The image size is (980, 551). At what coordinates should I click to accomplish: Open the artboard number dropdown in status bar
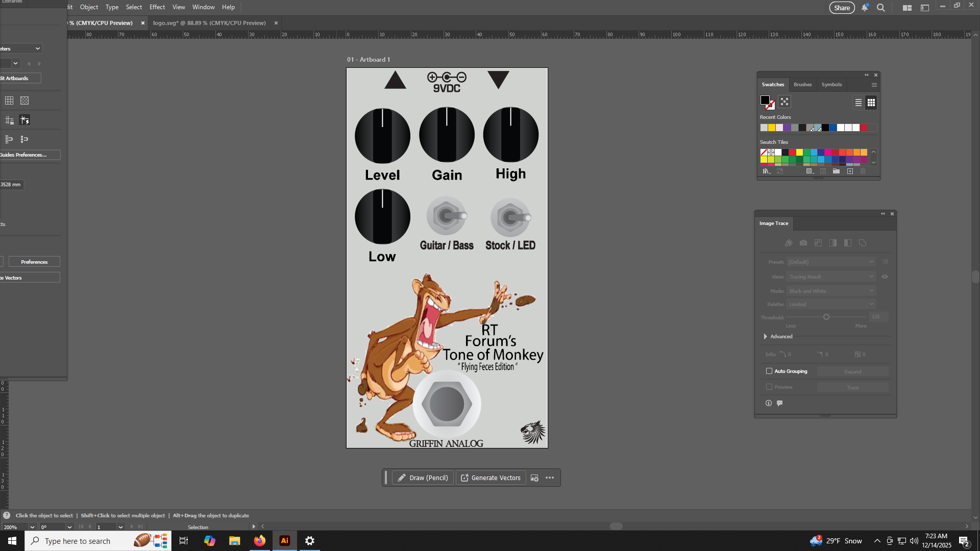[120, 527]
